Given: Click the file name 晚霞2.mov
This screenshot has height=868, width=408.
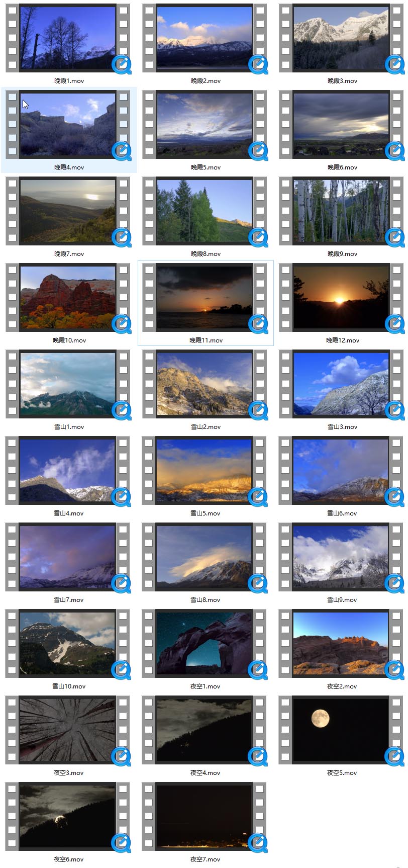Looking at the screenshot, I should click(x=206, y=81).
